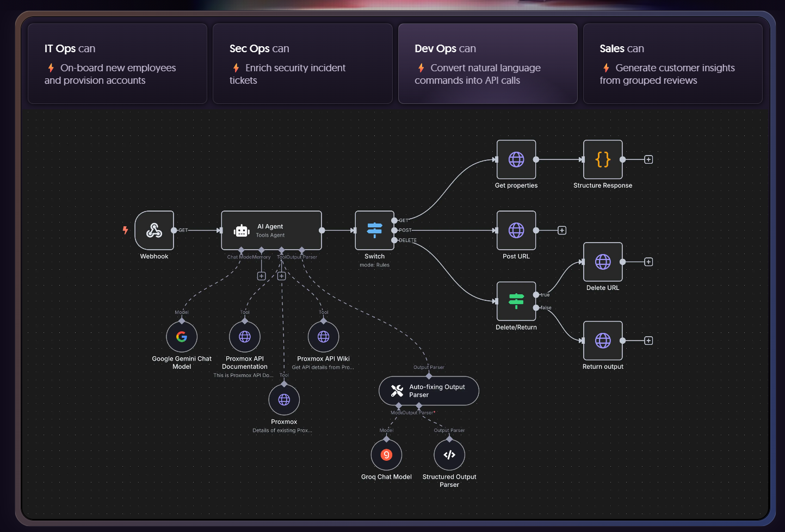
Task: Open the Proxmox API Wiki tool node
Action: coord(324,337)
